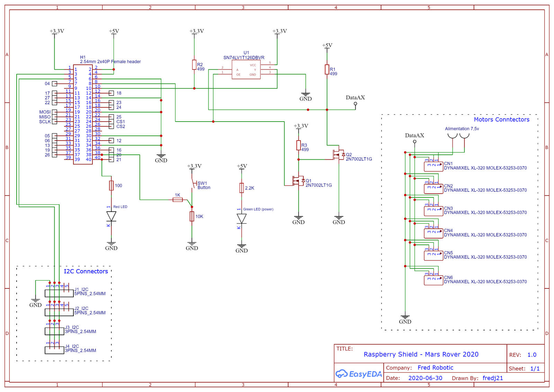Click the 'I2C Connectors' section label
Viewport: 554px width, 392px height.
[86, 271]
